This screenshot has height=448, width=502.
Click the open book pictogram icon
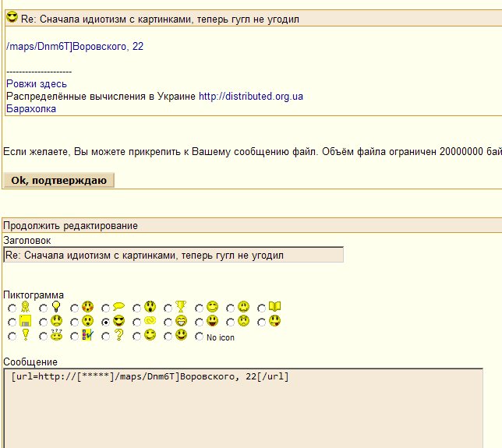click(x=274, y=307)
